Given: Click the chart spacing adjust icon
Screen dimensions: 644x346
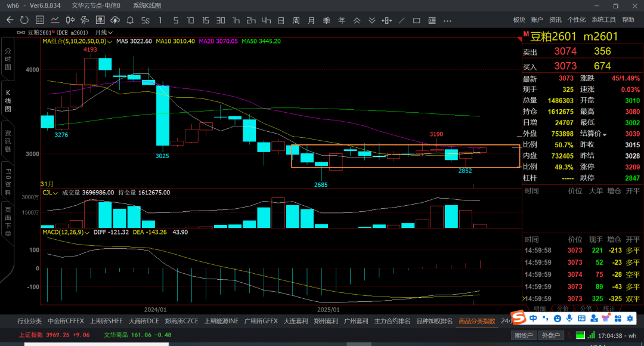Looking at the screenshot, I should [386, 20].
